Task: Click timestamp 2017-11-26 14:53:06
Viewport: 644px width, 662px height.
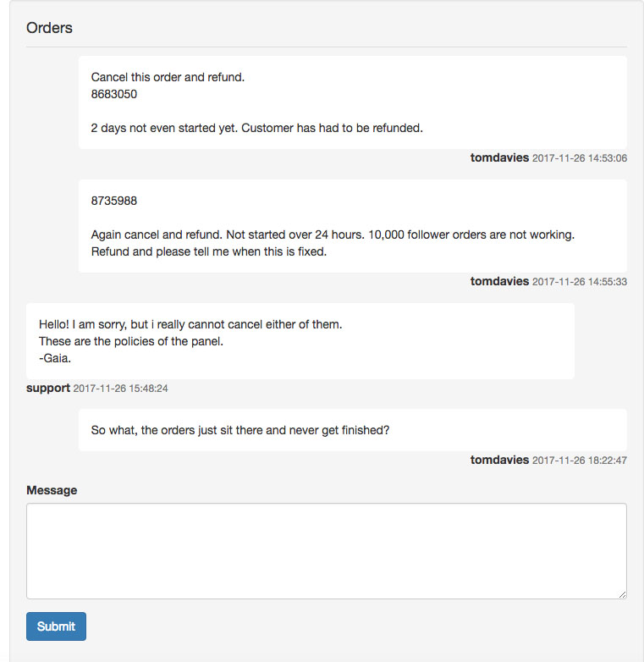Action: click(x=580, y=158)
